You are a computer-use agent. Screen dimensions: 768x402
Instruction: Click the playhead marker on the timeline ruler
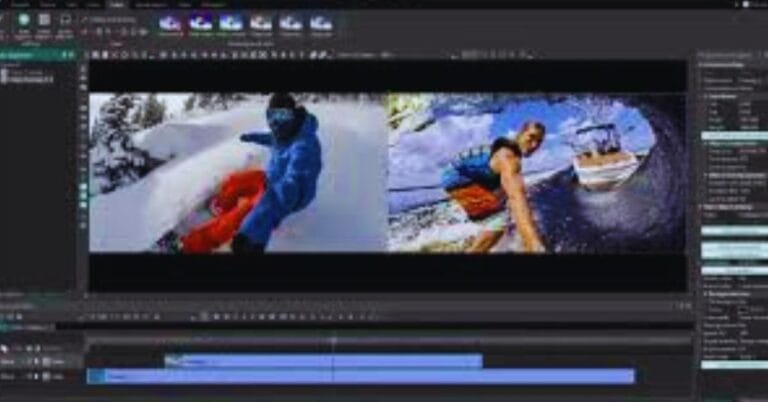coord(334,339)
